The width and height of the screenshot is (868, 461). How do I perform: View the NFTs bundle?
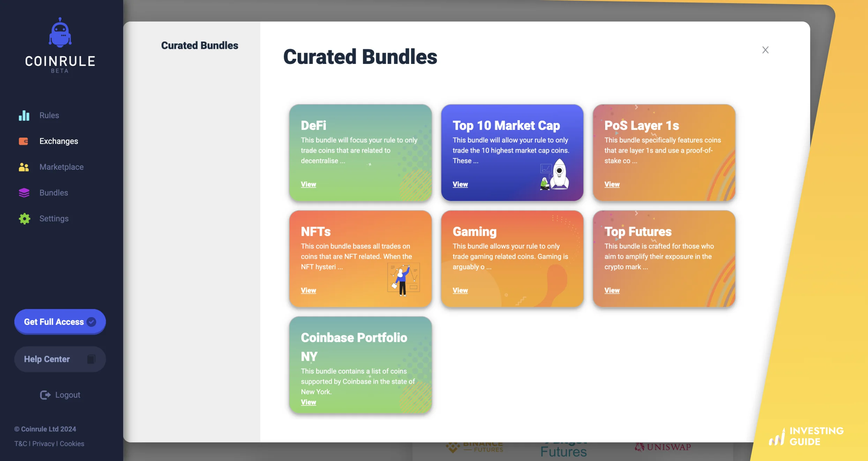pos(308,290)
